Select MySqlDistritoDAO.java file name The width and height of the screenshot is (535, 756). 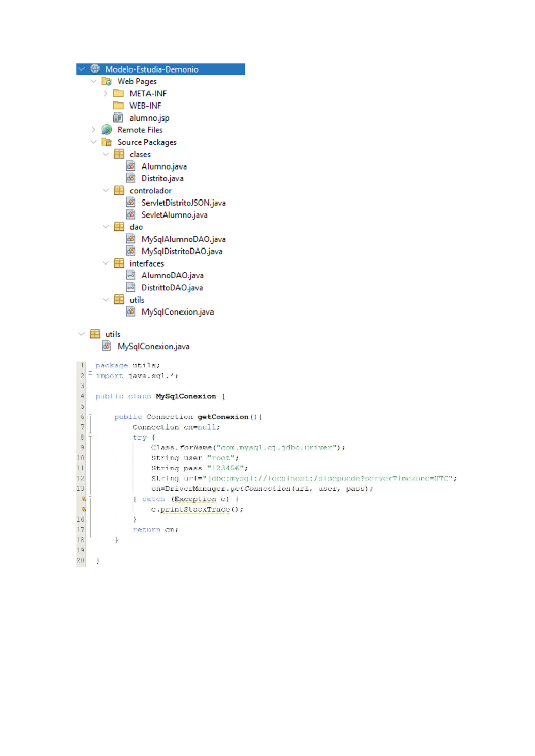pyautogui.click(x=182, y=251)
